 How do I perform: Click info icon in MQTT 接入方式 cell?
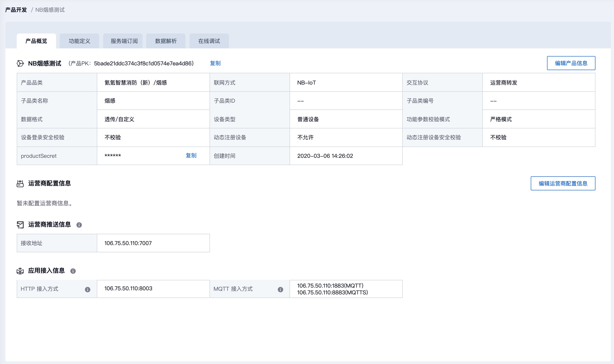[x=281, y=290]
